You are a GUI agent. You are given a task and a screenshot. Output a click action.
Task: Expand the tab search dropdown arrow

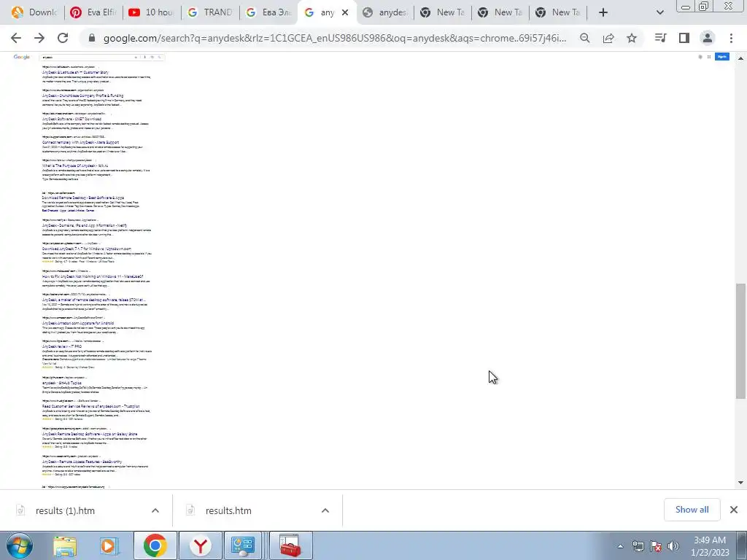[659, 12]
